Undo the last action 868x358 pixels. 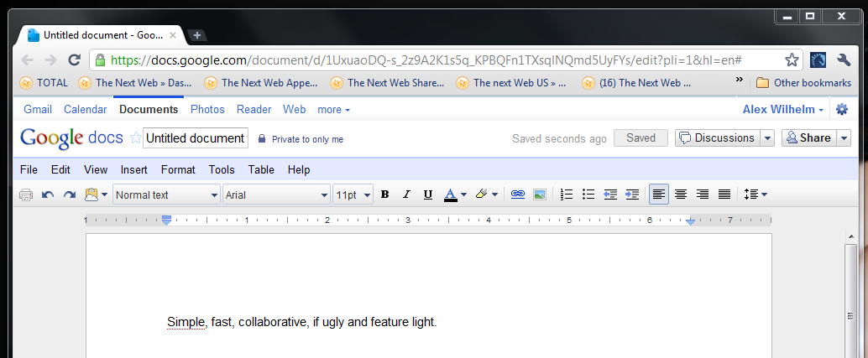(48, 195)
